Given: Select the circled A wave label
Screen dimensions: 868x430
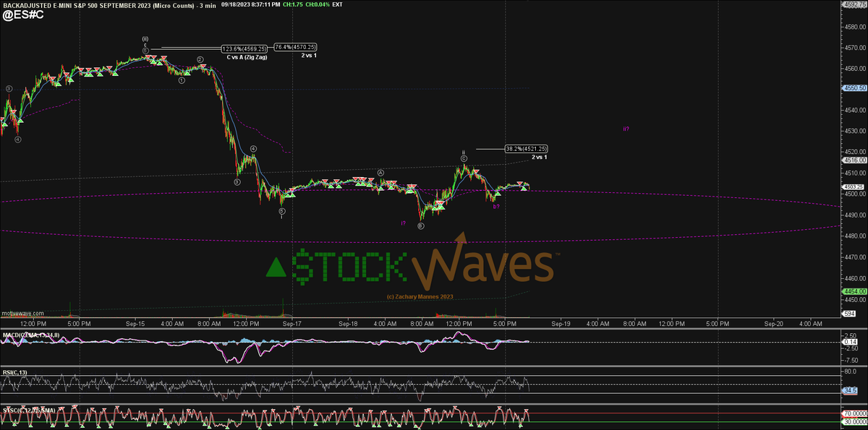Looking at the screenshot, I should [380, 173].
